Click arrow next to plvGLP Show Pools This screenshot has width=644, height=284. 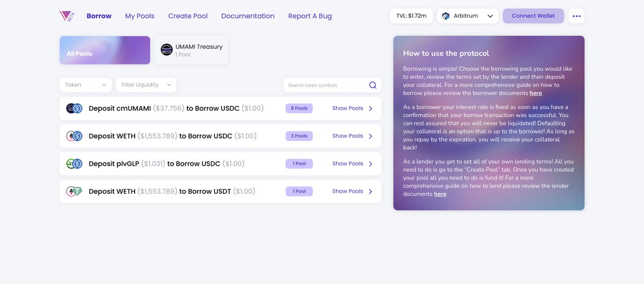(370, 164)
